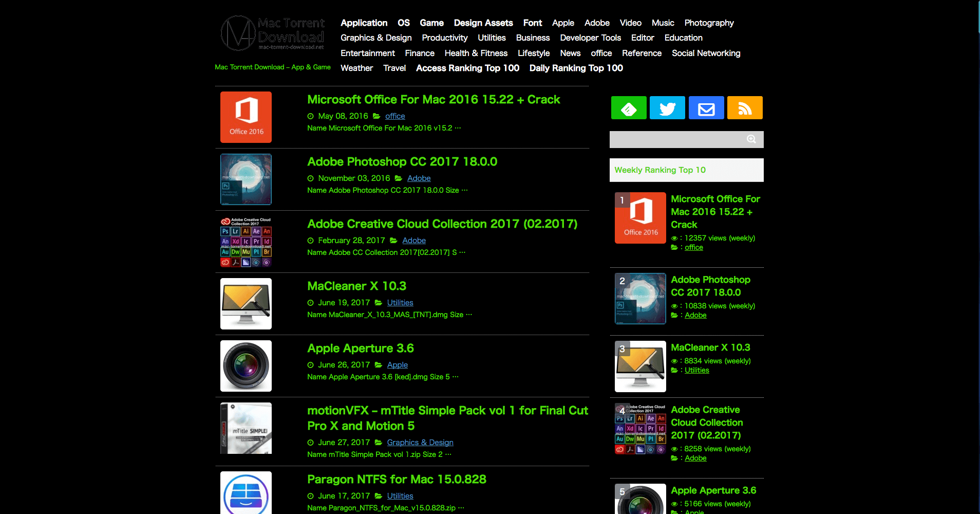Open the OS menu category
The width and height of the screenshot is (980, 514).
[x=404, y=23]
